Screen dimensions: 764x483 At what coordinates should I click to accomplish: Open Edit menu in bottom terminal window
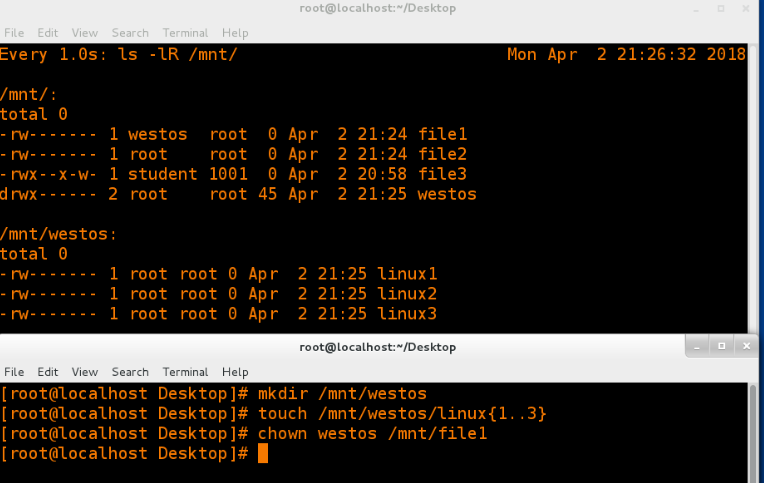[x=48, y=372]
